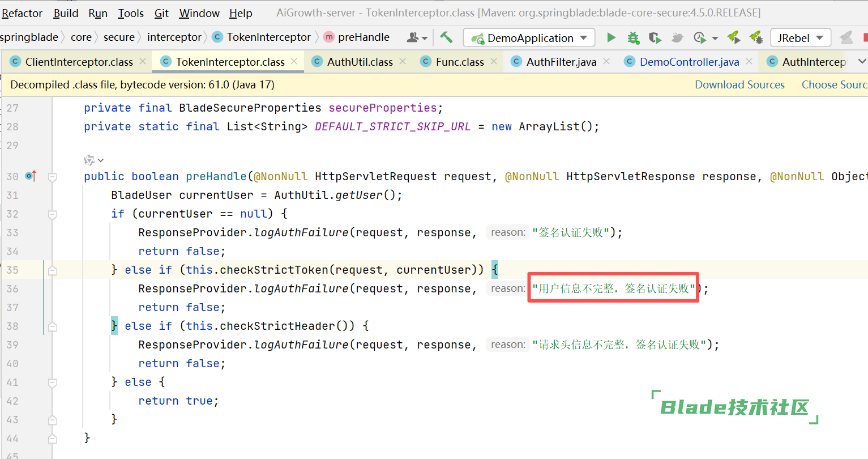Toggle fold marker on line 43
This screenshot has height=459, width=868.
coord(52,420)
